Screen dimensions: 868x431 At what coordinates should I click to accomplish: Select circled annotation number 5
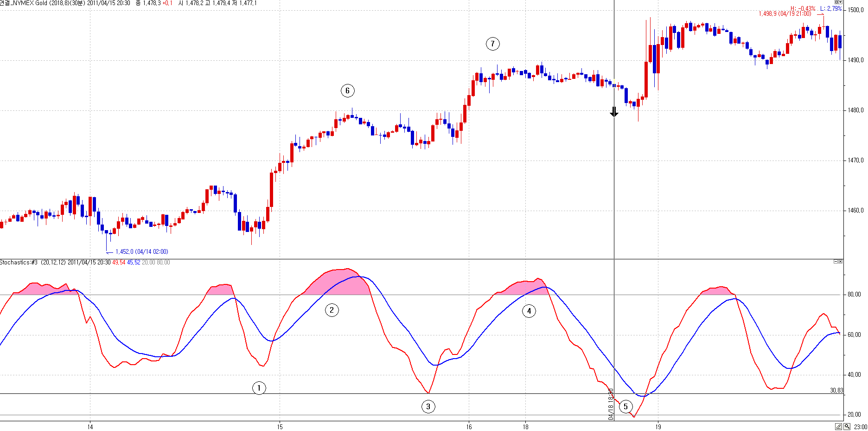625,406
